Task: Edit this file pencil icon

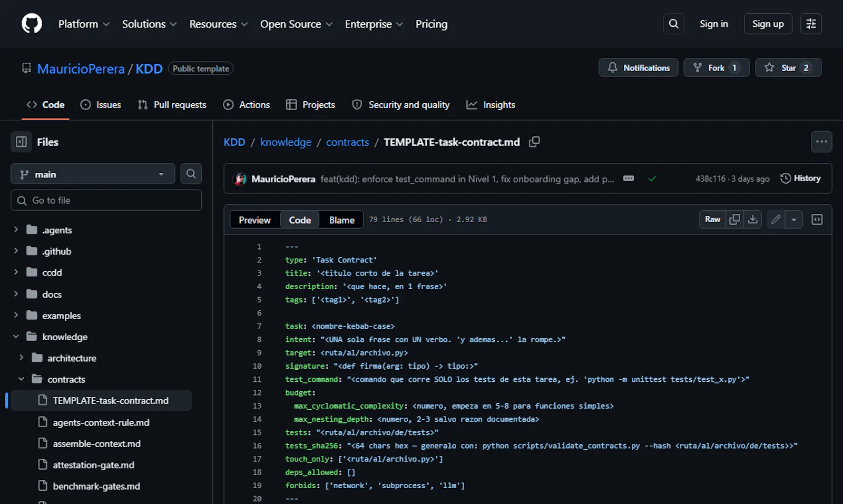Action: pyautogui.click(x=776, y=219)
